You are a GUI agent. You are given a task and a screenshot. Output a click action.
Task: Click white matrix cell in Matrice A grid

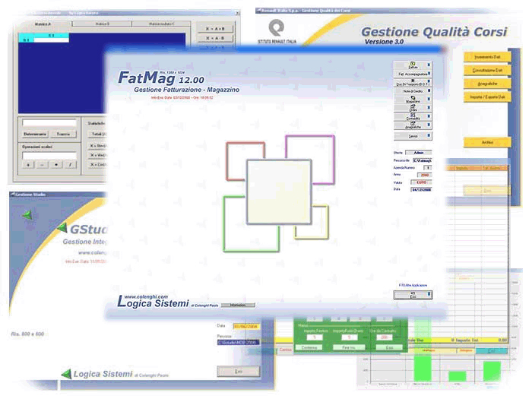coord(51,40)
